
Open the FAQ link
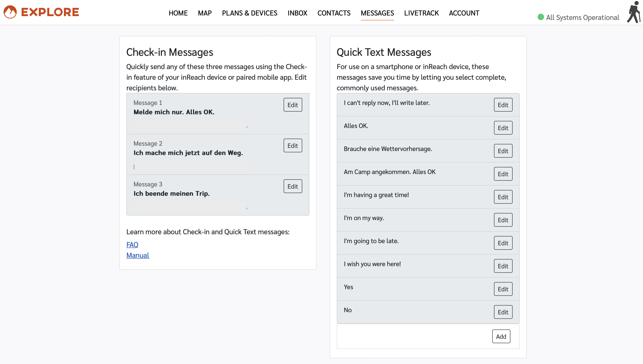click(132, 244)
